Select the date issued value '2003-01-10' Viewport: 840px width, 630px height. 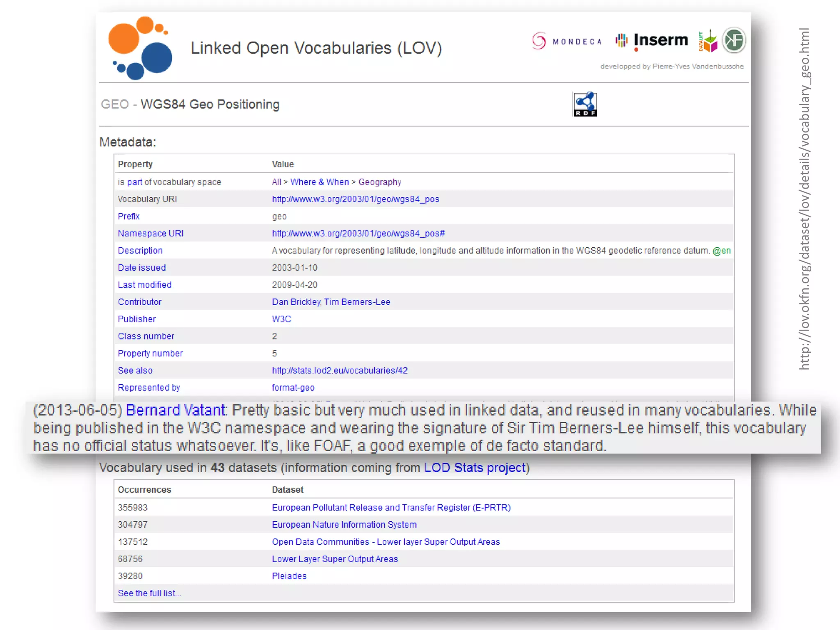pyautogui.click(x=294, y=268)
